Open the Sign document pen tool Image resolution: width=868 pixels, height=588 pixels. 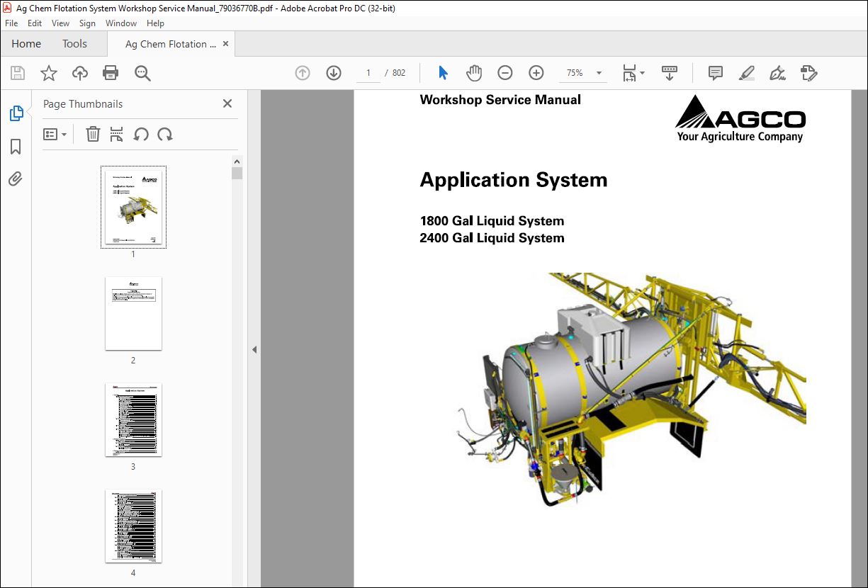(x=777, y=73)
